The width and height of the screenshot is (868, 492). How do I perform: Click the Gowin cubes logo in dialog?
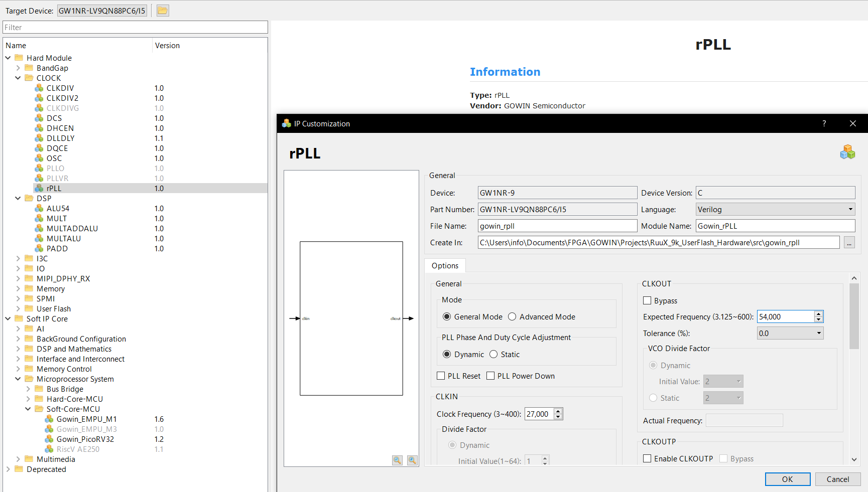[847, 152]
